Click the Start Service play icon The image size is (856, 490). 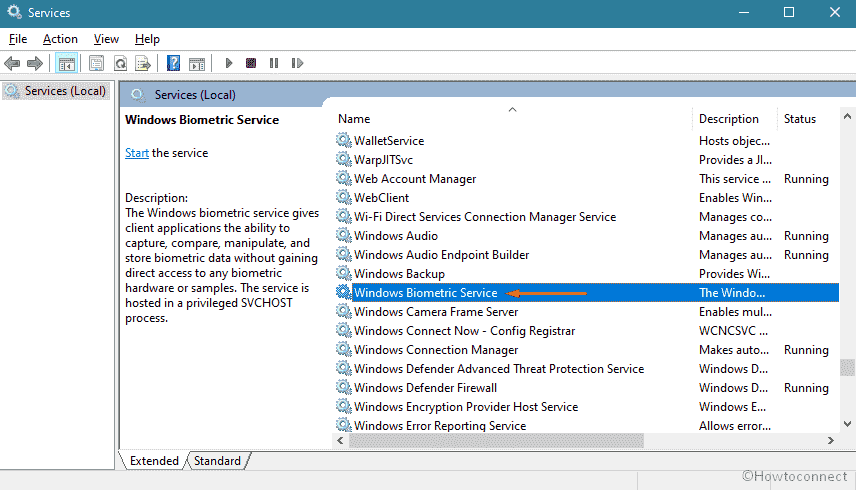(229, 63)
